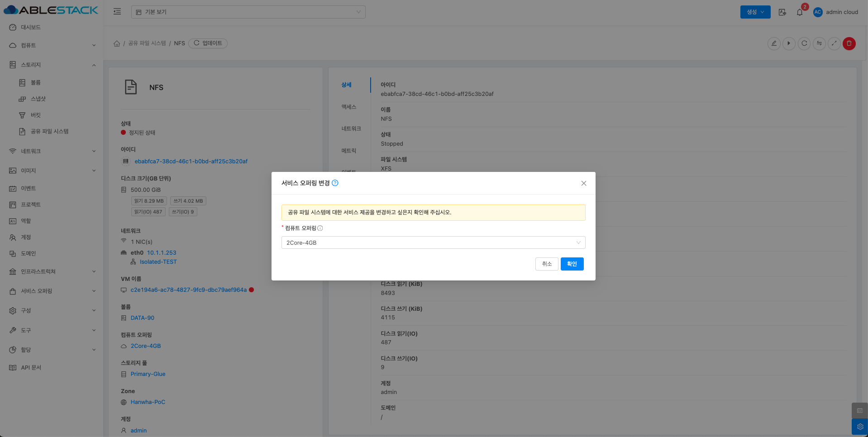Click the red delete trash icon

849,43
